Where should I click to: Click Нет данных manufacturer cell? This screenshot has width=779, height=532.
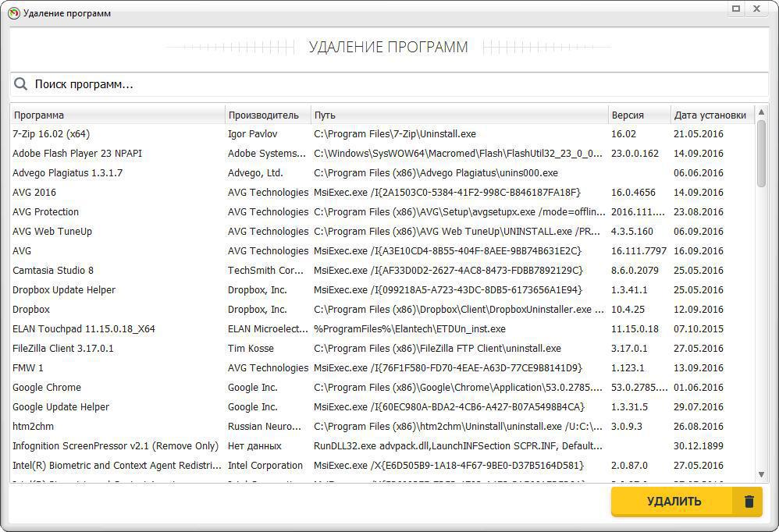pos(254,445)
